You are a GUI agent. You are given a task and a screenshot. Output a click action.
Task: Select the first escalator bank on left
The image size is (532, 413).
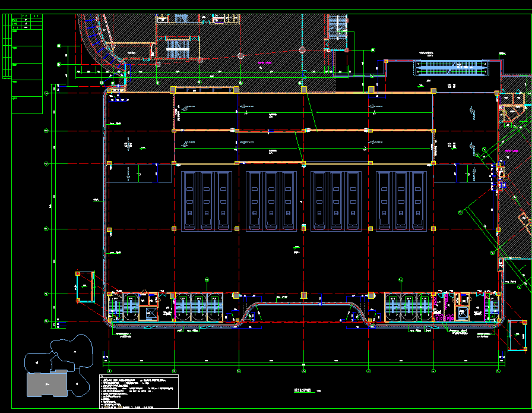207,200
